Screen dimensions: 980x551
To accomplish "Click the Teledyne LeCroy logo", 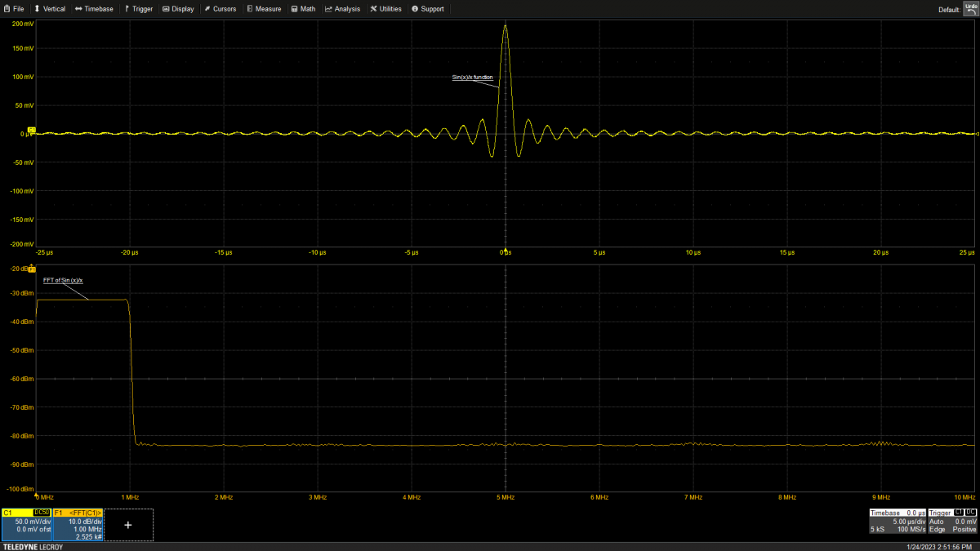I will tap(33, 546).
